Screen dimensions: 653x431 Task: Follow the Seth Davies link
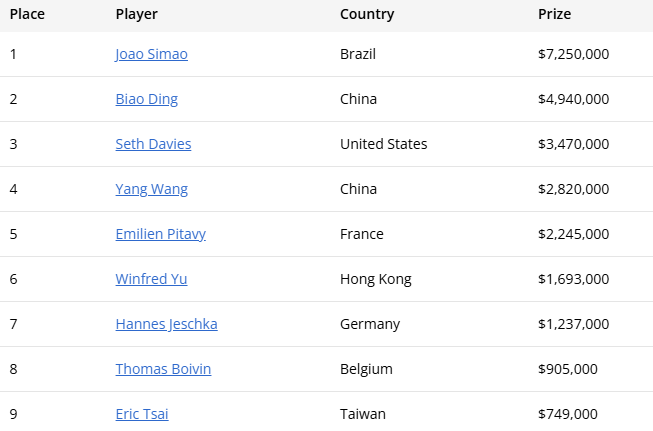tap(153, 144)
